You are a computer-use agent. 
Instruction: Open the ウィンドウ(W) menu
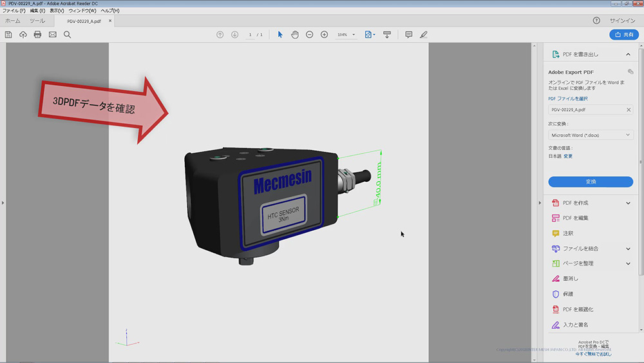82,11
